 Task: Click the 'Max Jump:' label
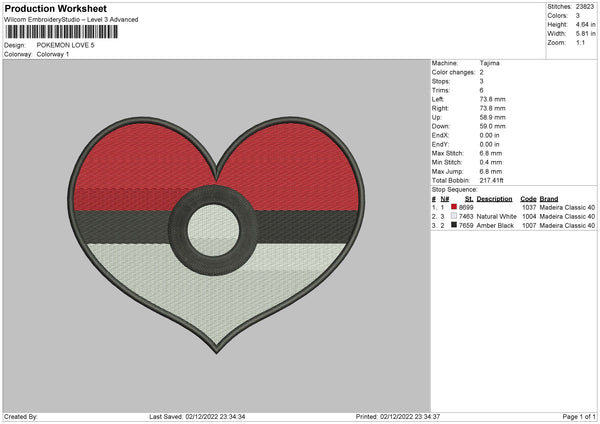click(447, 171)
